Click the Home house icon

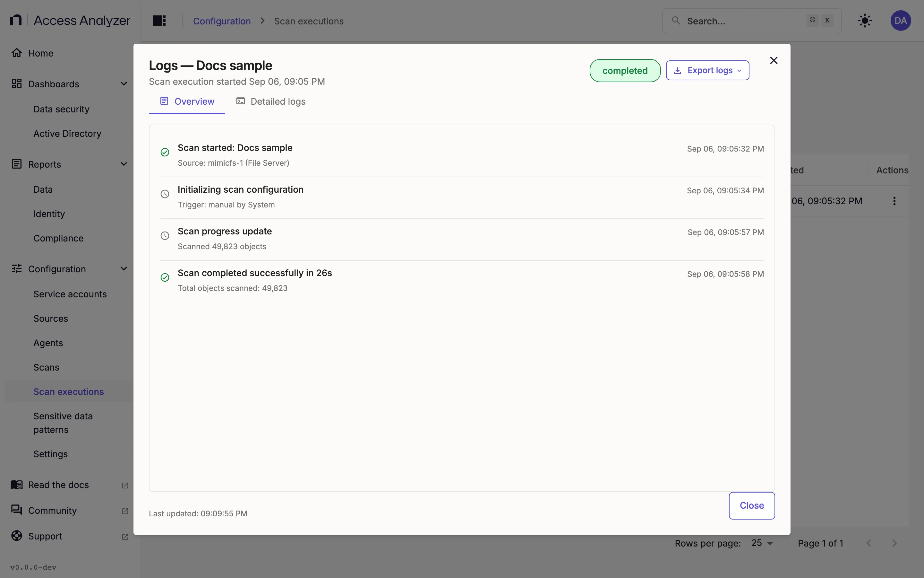click(x=16, y=53)
